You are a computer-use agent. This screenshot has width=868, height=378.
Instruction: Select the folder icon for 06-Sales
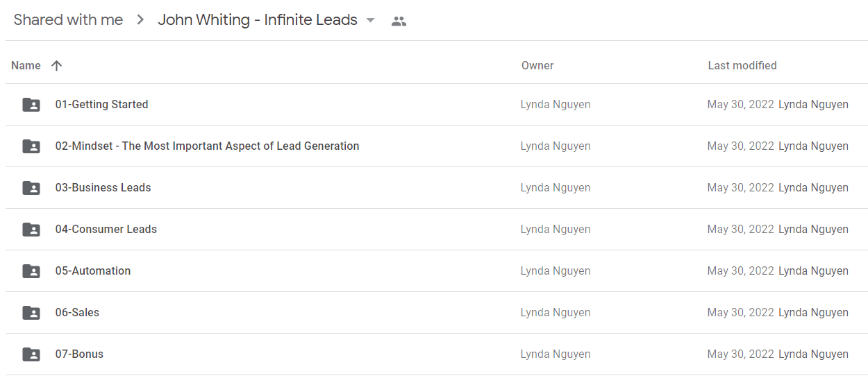click(31, 313)
